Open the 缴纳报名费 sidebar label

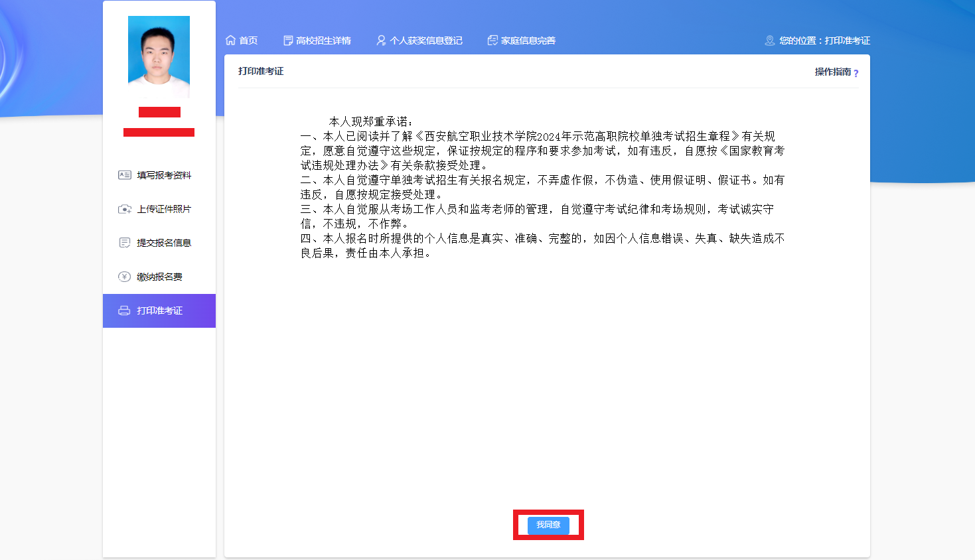(x=159, y=277)
